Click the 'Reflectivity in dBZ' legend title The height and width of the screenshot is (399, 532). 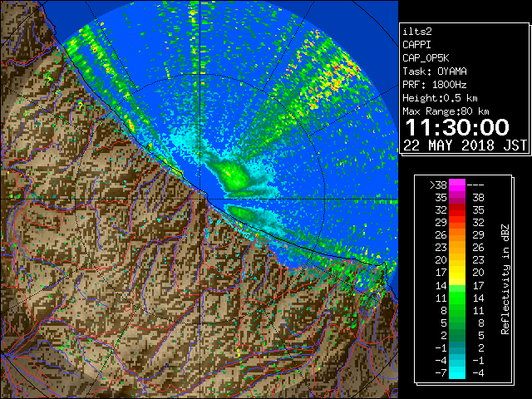click(x=505, y=279)
